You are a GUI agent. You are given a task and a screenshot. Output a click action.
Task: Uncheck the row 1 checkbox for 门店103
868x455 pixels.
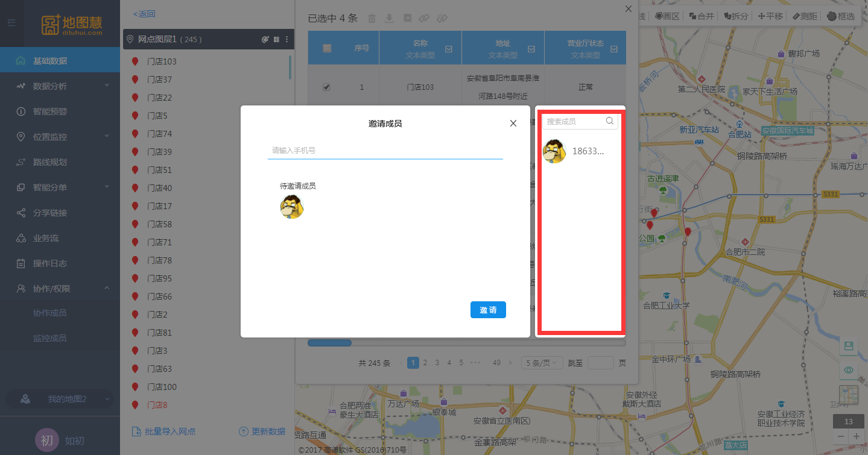326,87
